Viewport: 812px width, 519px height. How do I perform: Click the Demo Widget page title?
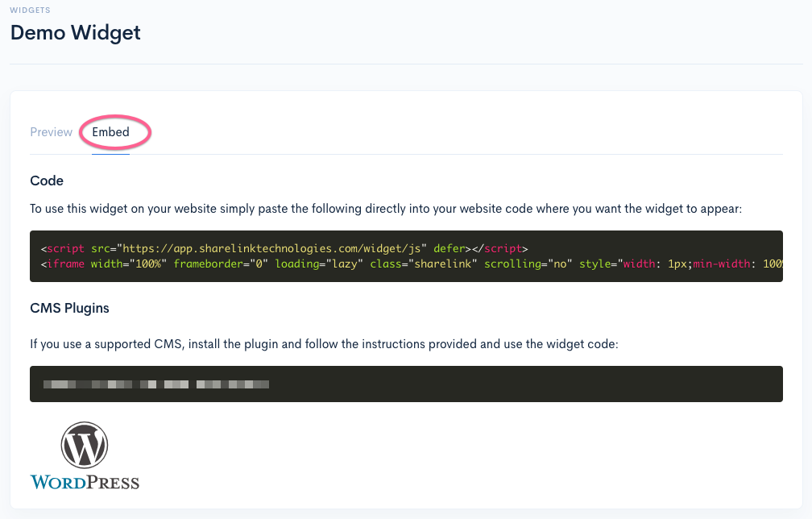(x=75, y=33)
